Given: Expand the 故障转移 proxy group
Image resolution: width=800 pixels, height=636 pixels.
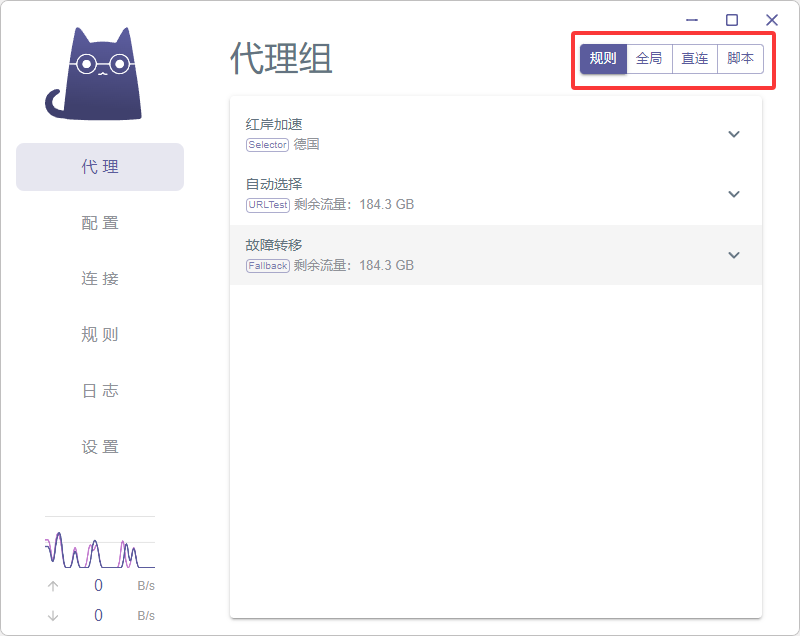Looking at the screenshot, I should 734,255.
